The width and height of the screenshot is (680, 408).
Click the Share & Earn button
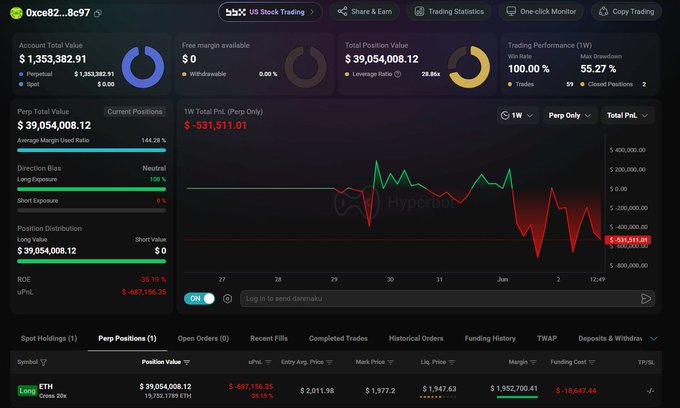pos(365,12)
